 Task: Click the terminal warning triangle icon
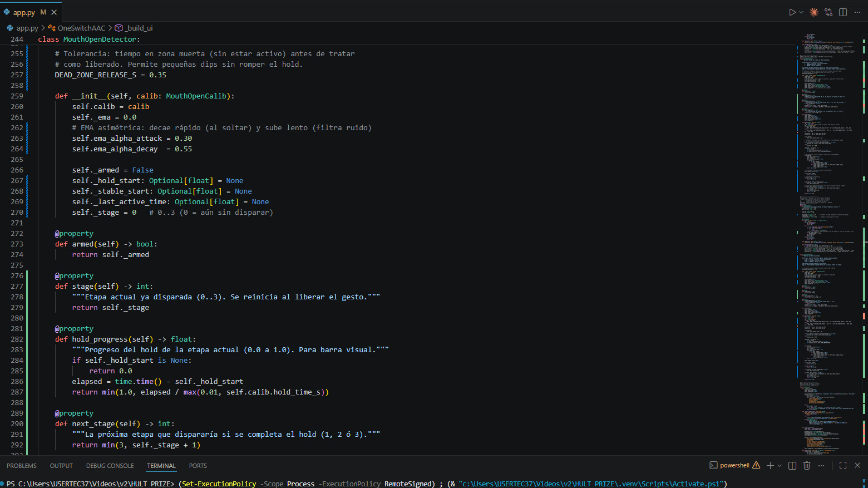[x=756, y=465]
